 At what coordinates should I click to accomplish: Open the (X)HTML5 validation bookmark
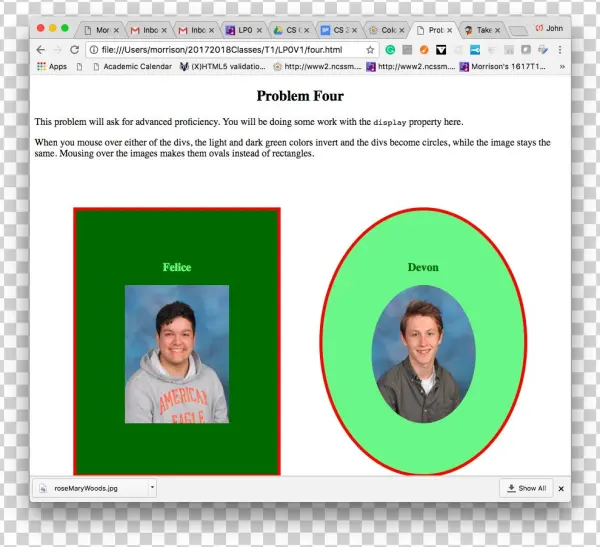[223, 67]
